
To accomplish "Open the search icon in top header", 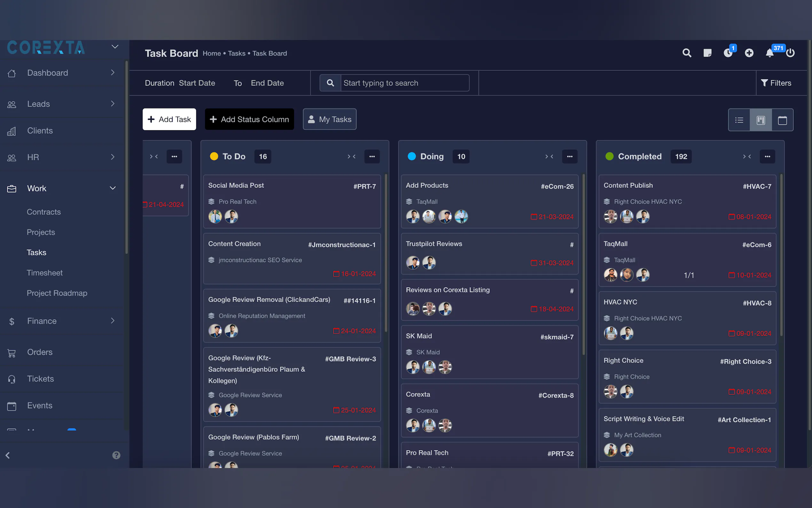I will point(686,53).
